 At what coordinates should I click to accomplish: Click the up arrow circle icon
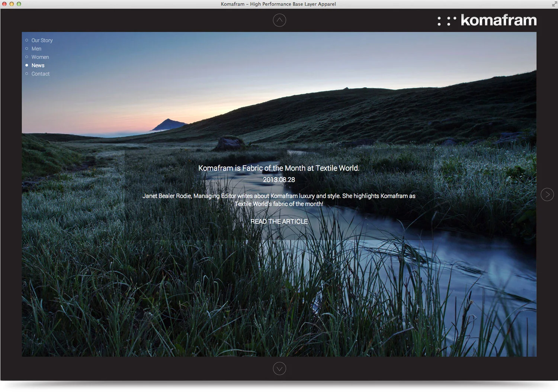pyautogui.click(x=279, y=20)
